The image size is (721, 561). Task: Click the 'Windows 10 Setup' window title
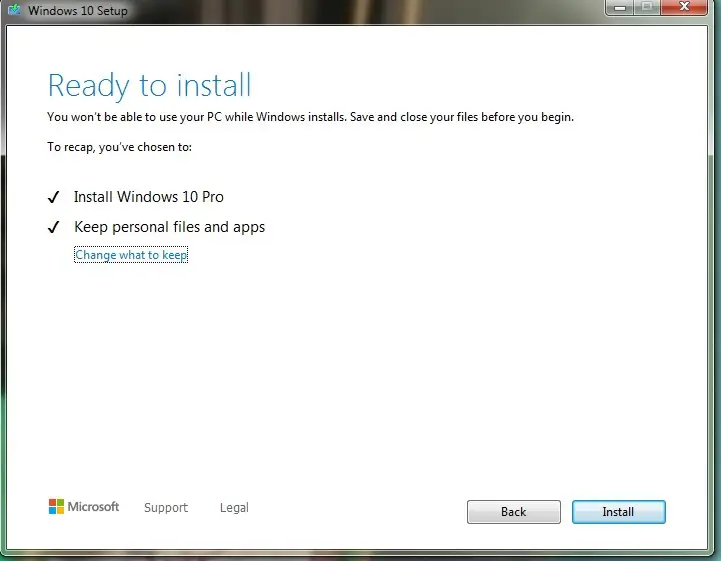coord(78,11)
